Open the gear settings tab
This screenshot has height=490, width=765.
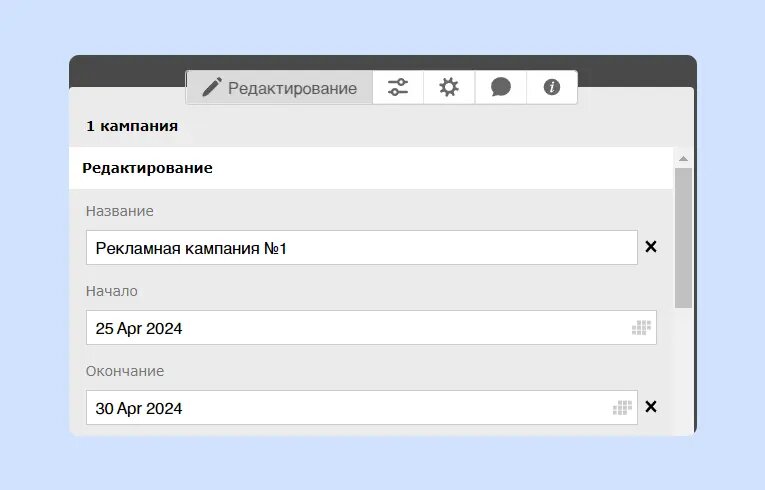pyautogui.click(x=449, y=88)
